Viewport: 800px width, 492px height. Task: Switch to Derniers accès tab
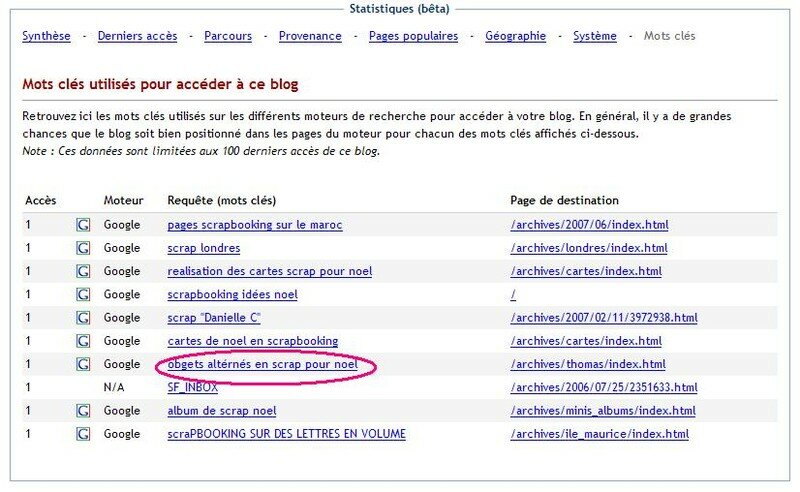point(137,36)
